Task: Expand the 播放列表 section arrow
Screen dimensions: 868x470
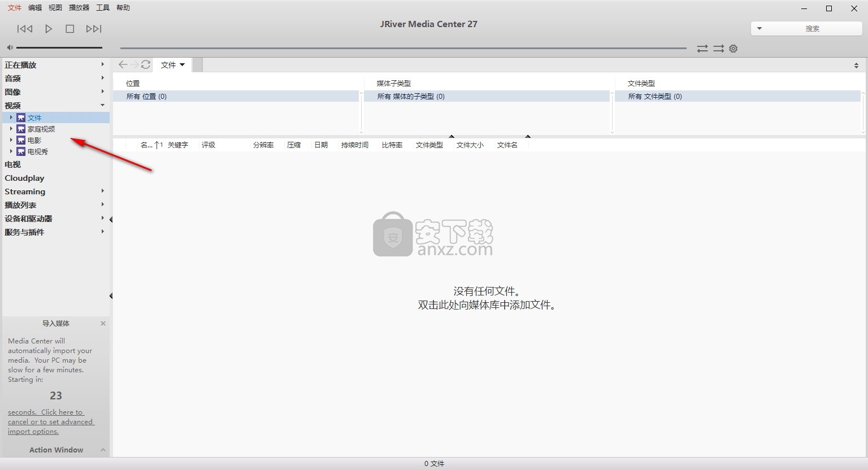Action: click(102, 204)
